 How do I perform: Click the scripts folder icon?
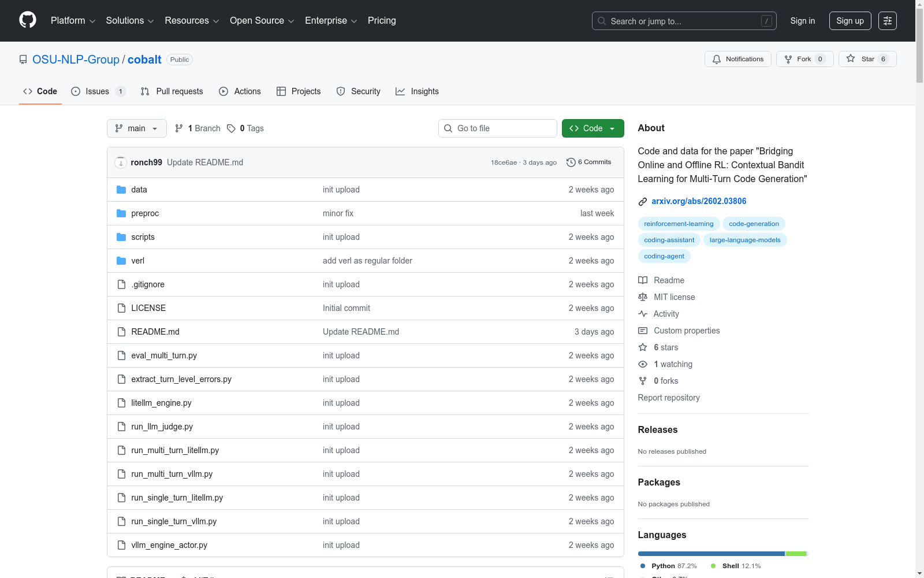click(121, 237)
